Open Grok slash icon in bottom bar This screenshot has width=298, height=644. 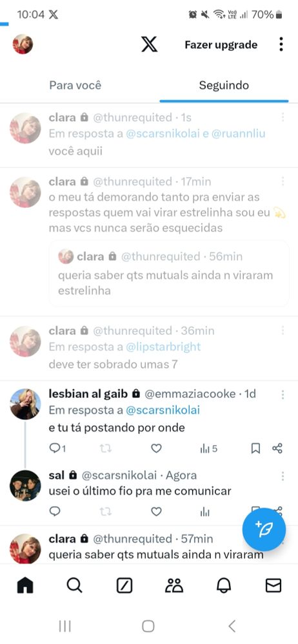(124, 585)
